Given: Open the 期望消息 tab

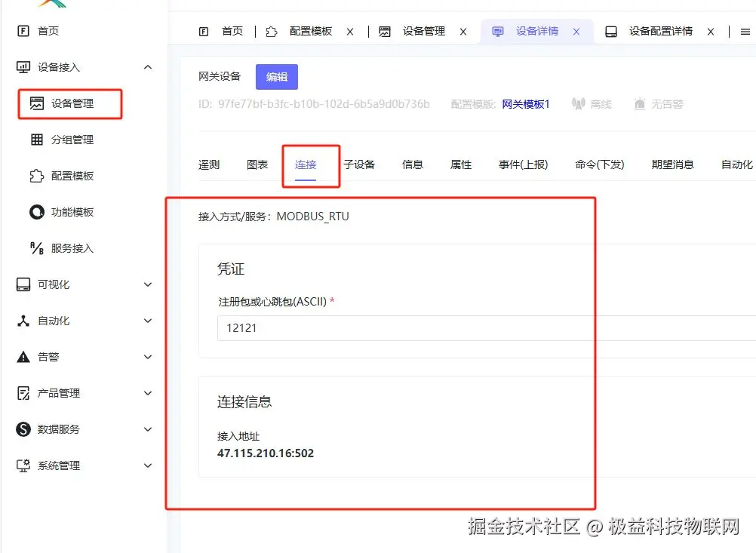Looking at the screenshot, I should point(672,165).
